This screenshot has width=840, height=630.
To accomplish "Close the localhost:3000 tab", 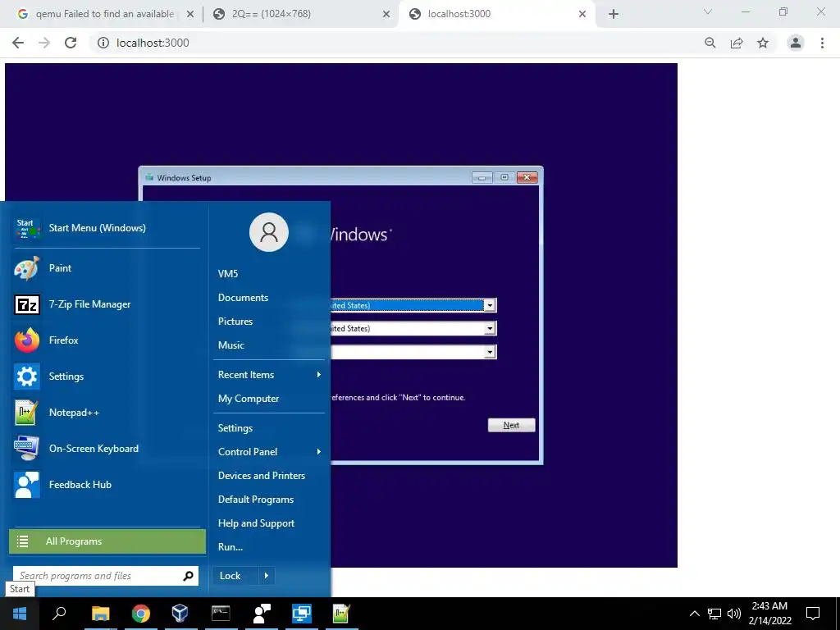I will pyautogui.click(x=582, y=14).
